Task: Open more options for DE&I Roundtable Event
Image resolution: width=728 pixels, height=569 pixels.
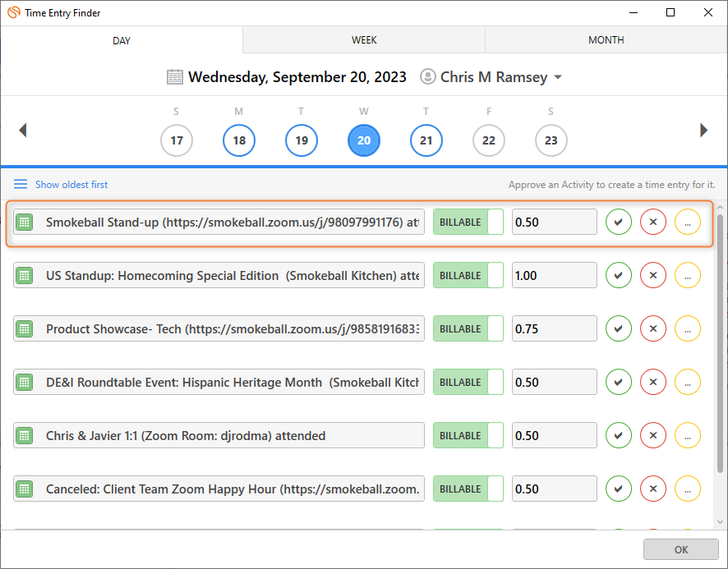Action: (687, 382)
